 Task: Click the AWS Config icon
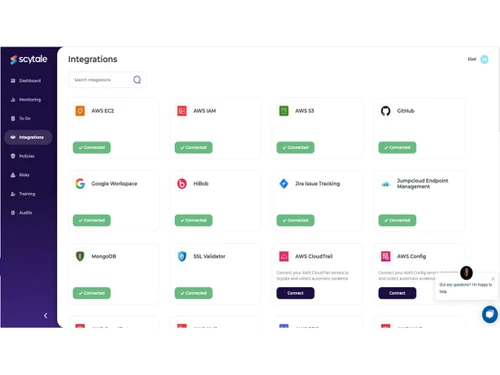tap(386, 256)
